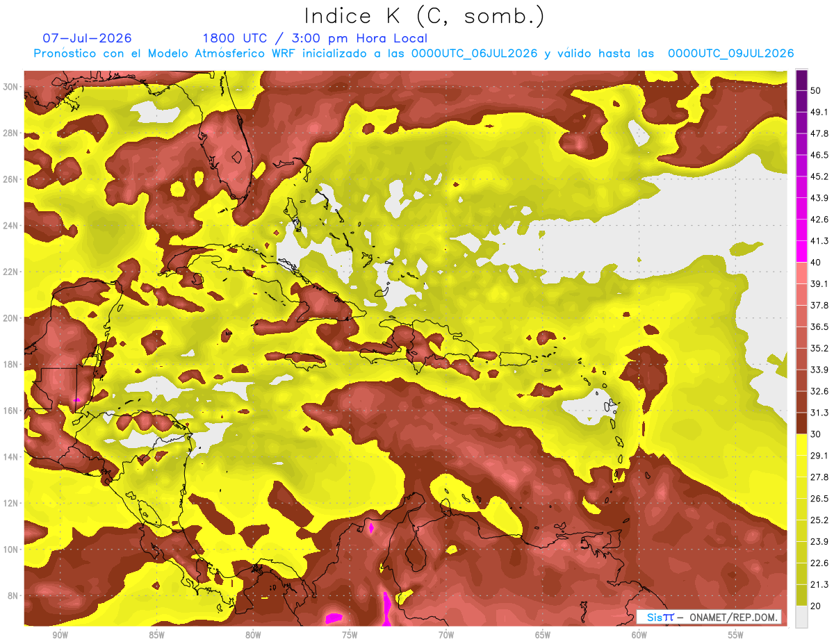Click the color scale value "27.8"
The width and height of the screenshot is (834, 644).
(819, 477)
